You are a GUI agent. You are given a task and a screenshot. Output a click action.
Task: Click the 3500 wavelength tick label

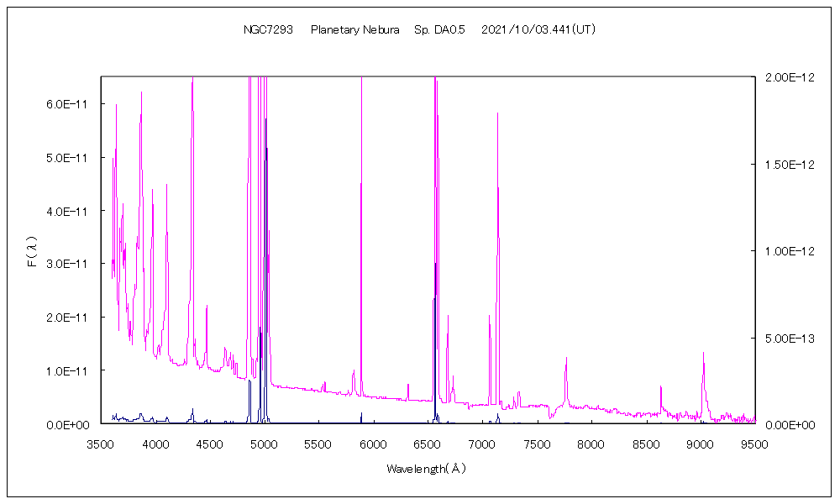coord(101,443)
